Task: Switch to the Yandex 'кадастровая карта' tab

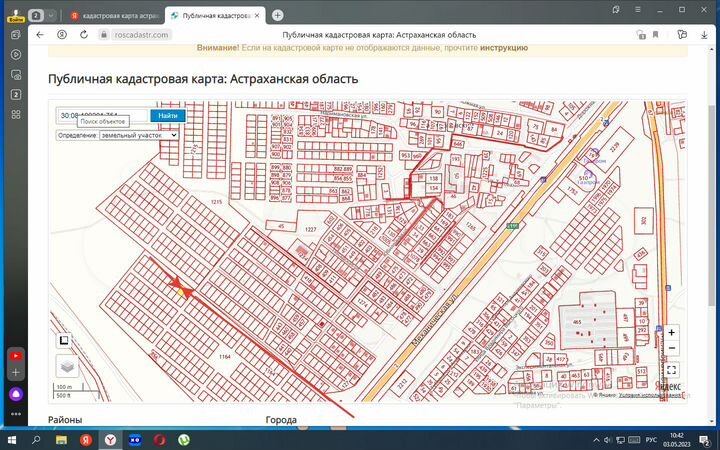Action: [115, 15]
